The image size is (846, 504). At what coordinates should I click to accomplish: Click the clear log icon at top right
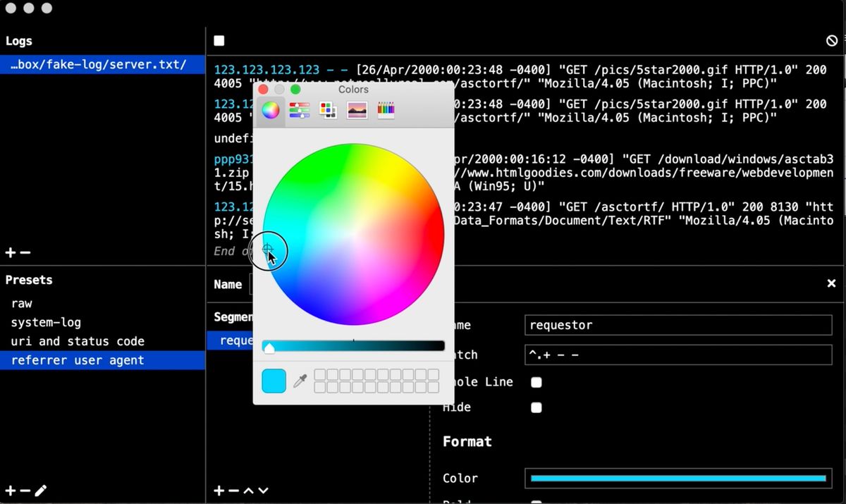pyautogui.click(x=832, y=41)
